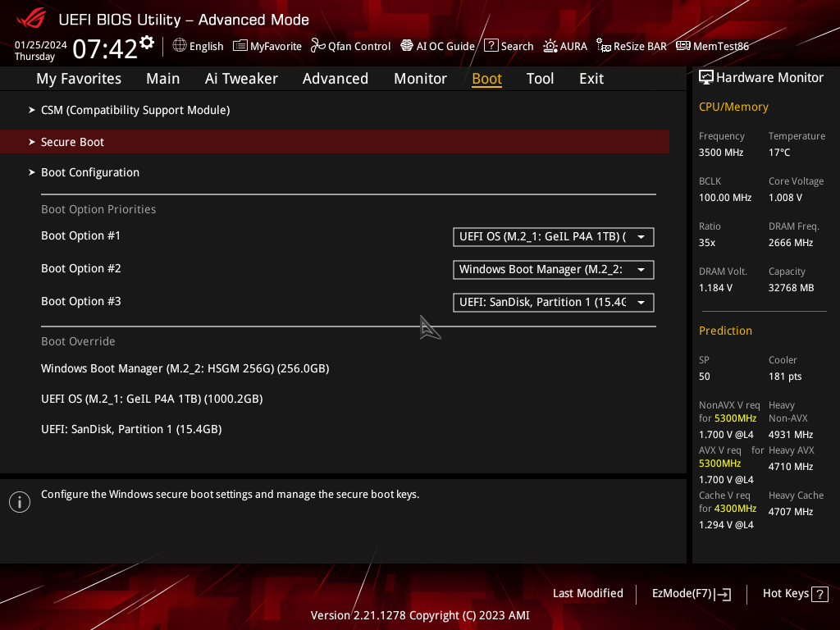Expand the Boot Configuration submenu
The width and height of the screenshot is (840, 630).
[x=90, y=172]
